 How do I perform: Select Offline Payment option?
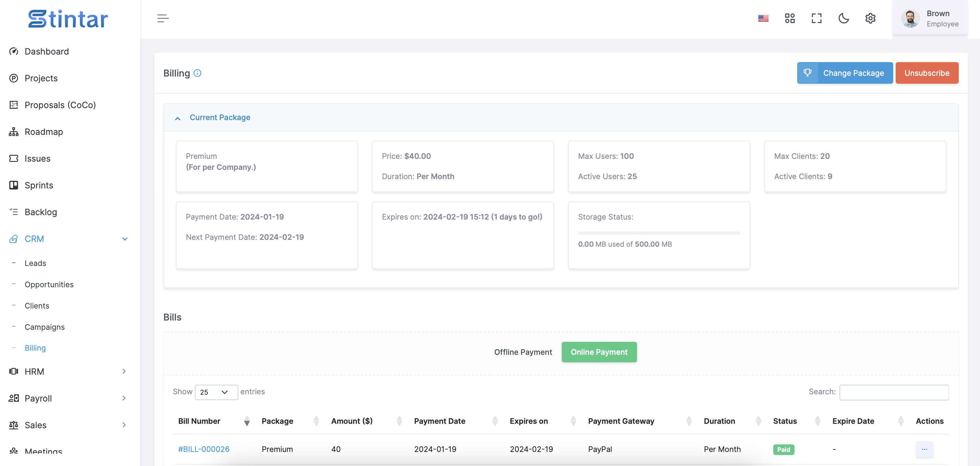pos(523,352)
